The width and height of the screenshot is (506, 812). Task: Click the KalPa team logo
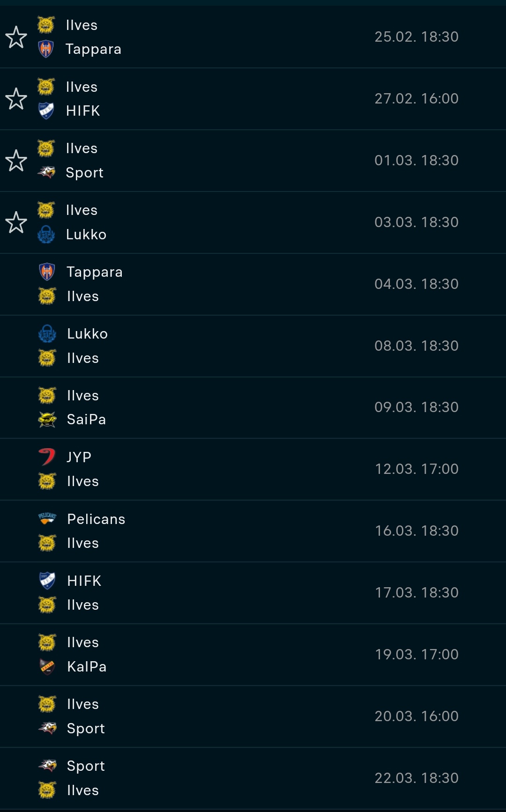47,666
